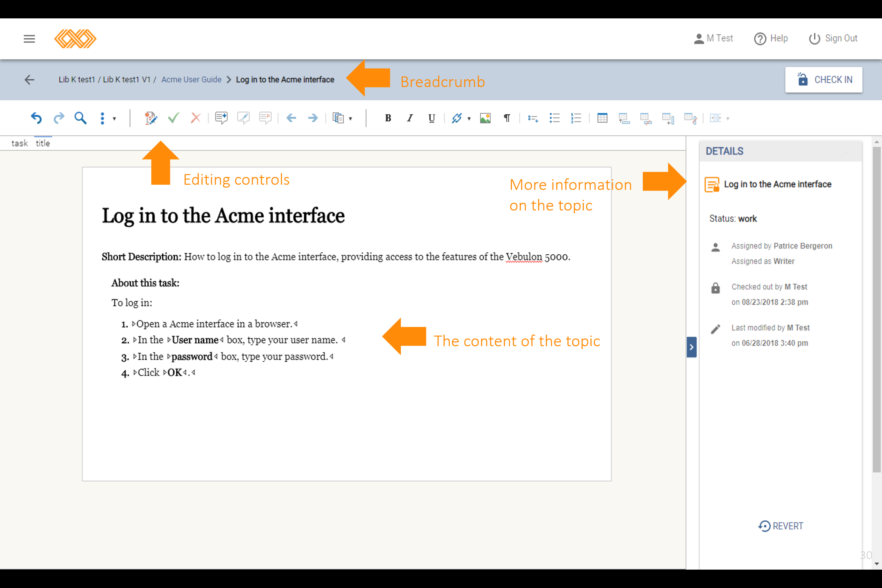Screen dimensions: 882x588
Task: Add a new comment
Action: coord(221,118)
